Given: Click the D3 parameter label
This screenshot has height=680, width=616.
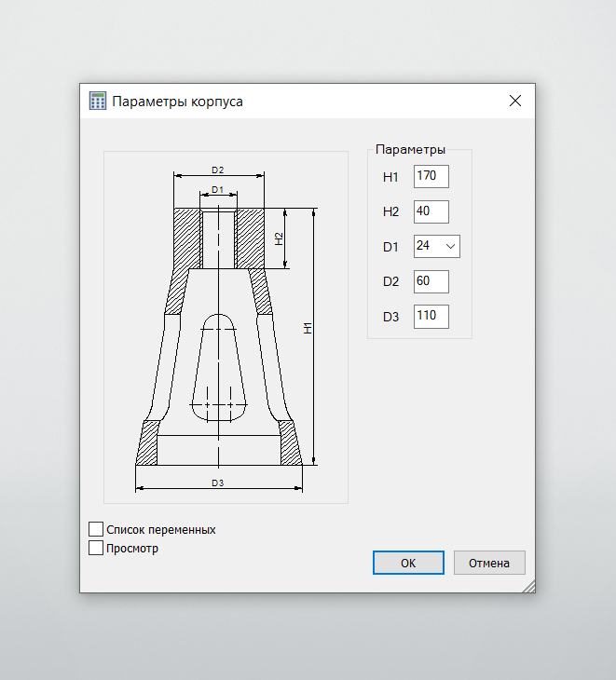Looking at the screenshot, I should (390, 317).
